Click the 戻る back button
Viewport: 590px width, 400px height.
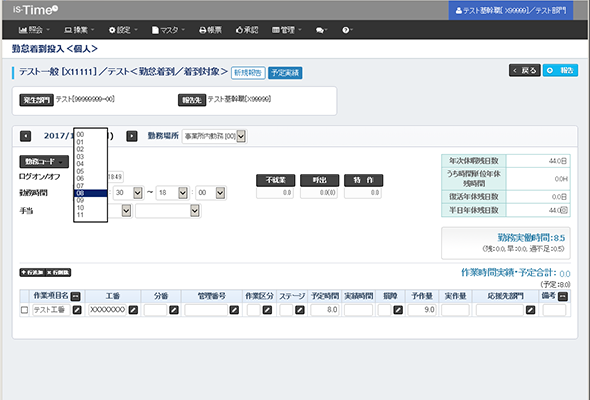525,70
